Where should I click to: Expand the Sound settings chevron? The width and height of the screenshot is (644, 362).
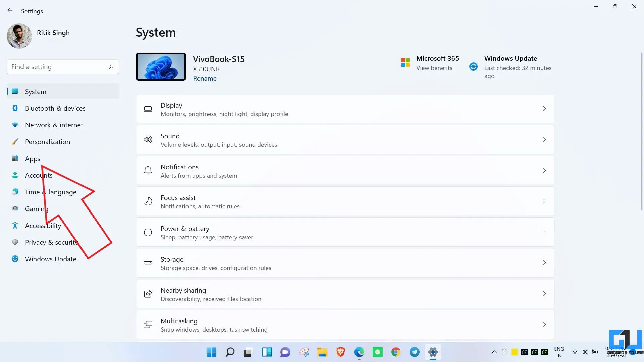pyautogui.click(x=544, y=140)
